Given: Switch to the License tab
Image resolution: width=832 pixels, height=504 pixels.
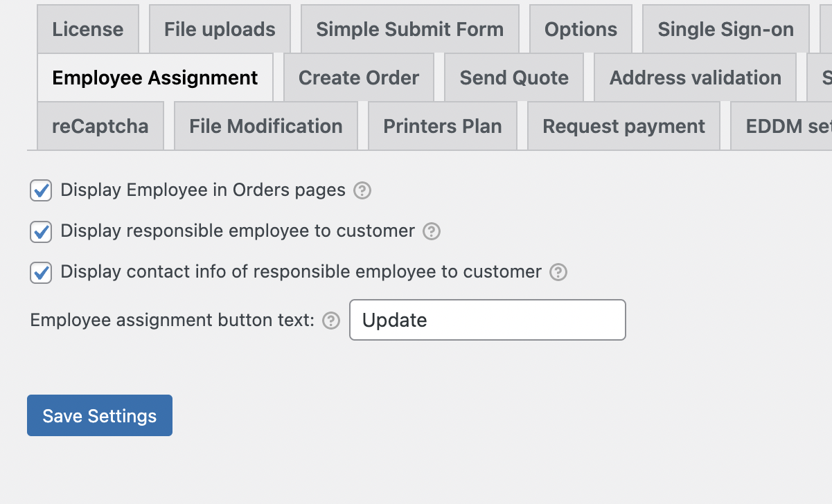Looking at the screenshot, I should (88, 29).
